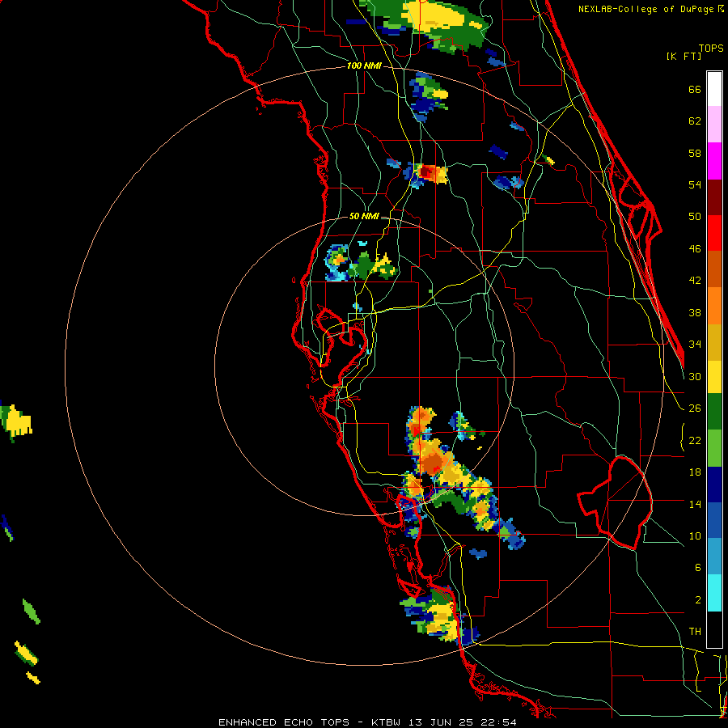Click the 66 legend value
The width and height of the screenshot is (728, 728).
click(695, 89)
